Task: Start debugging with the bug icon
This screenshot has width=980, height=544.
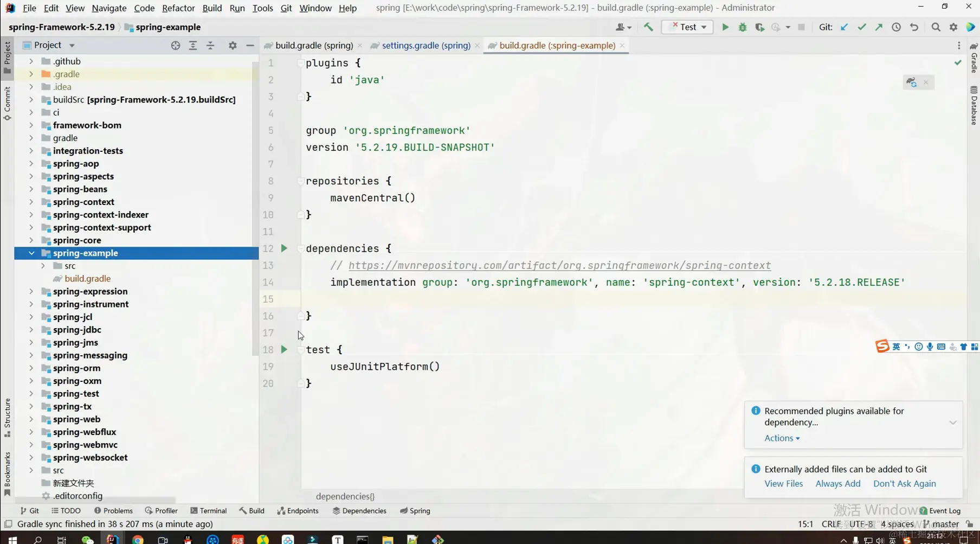Action: pyautogui.click(x=743, y=27)
